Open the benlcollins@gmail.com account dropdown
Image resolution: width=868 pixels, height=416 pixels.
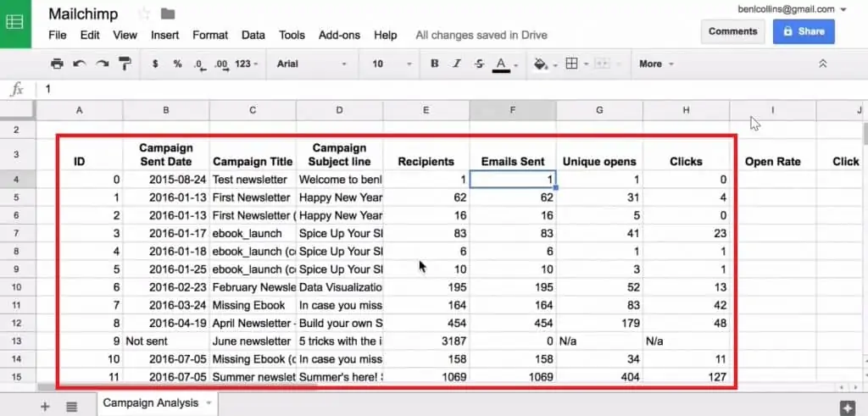pyautogui.click(x=793, y=8)
